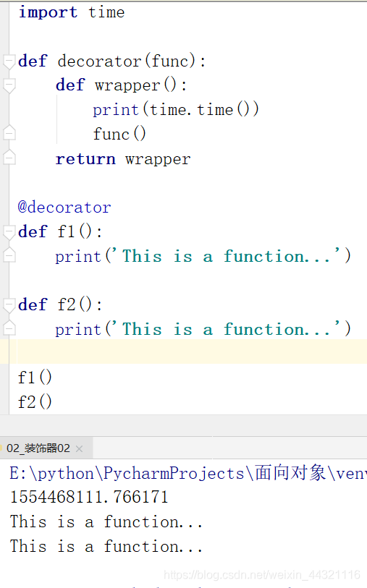Click first 'This is a function...' output line
367x588 pixels.
(x=106, y=521)
